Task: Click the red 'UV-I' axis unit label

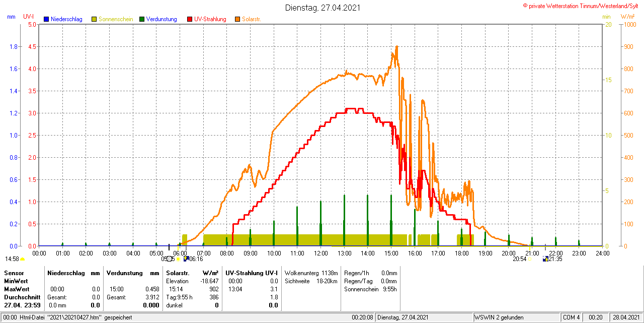Action: 29,17
